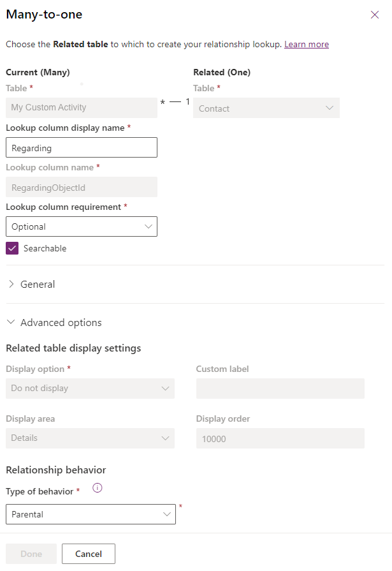Click the chevron icon on the Optional dropdown
The width and height of the screenshot is (392, 571).
point(149,226)
